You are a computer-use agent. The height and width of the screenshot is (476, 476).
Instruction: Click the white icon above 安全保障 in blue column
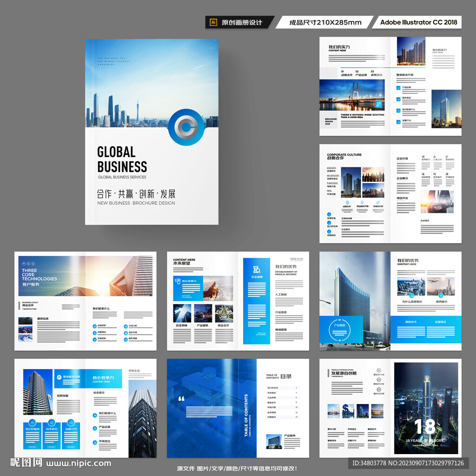pos(257,269)
